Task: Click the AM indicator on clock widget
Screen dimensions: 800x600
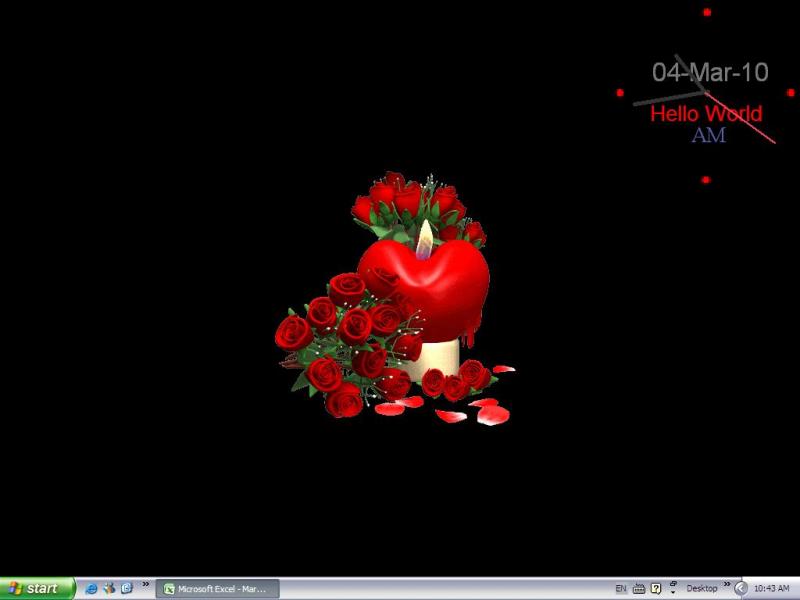Action: pos(708,135)
